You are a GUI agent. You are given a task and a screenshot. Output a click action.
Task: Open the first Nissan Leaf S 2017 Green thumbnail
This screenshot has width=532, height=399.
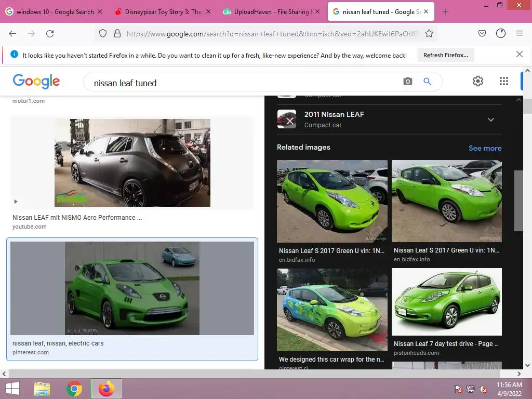(332, 201)
